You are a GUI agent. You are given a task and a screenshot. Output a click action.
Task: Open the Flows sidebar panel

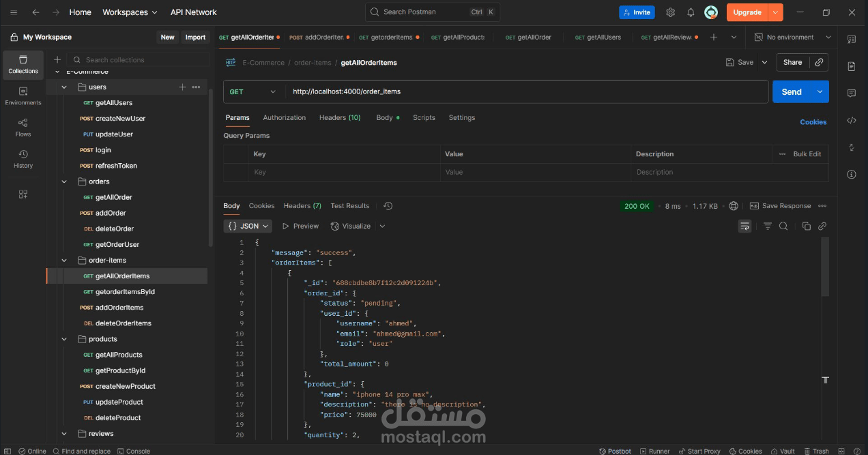click(23, 127)
